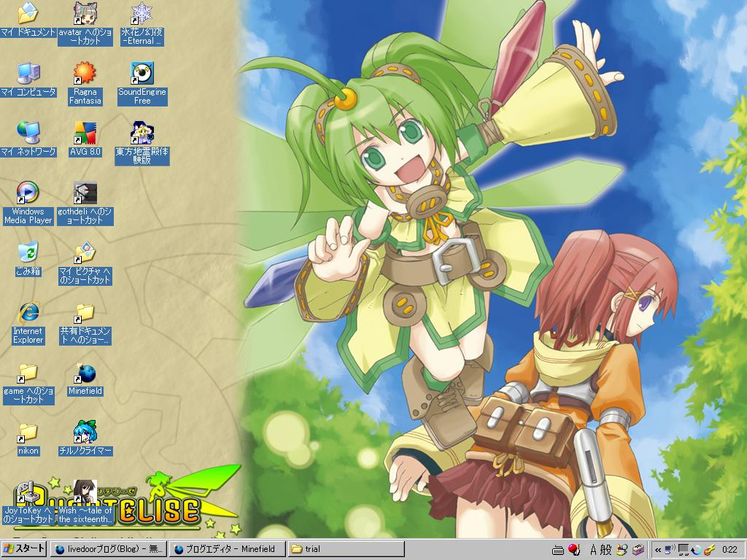The width and height of the screenshot is (747, 560).
Task: Toggle the IME input mode 'A' indicator
Action: (593, 550)
